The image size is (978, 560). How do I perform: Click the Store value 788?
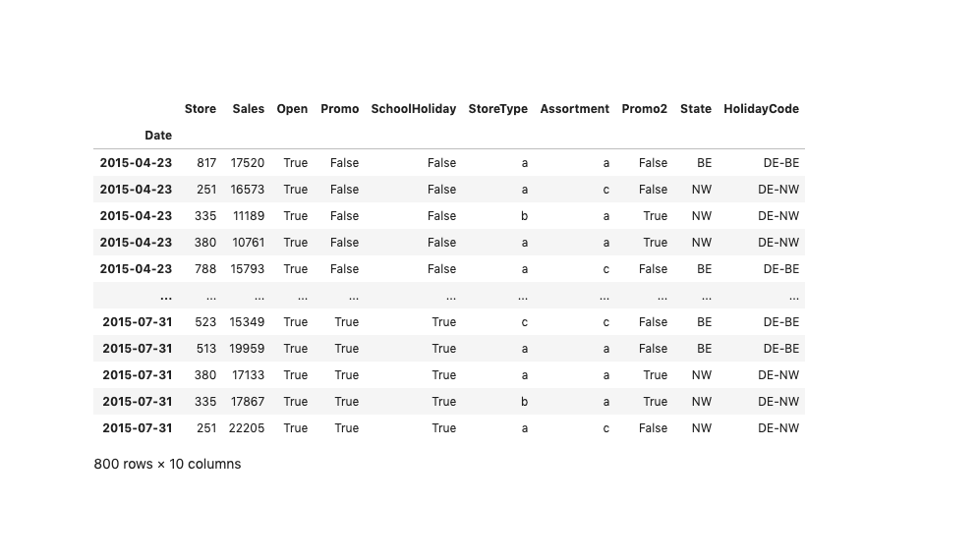(206, 269)
